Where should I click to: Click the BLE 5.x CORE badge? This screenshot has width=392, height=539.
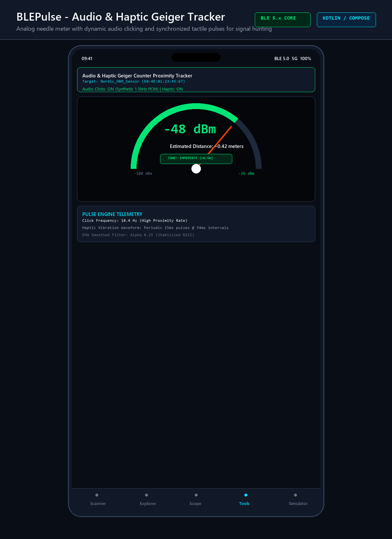click(283, 20)
